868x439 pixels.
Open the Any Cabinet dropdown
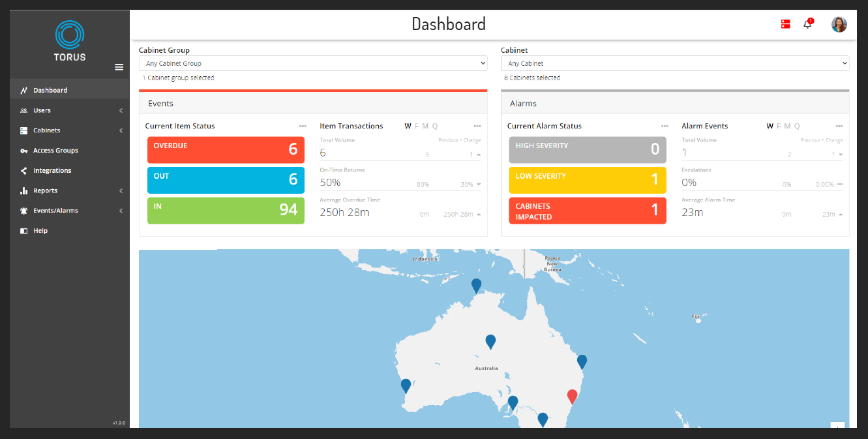point(674,63)
